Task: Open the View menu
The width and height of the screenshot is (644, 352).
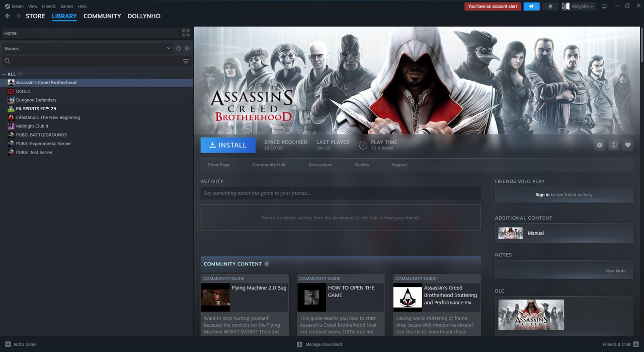Action: (x=33, y=6)
